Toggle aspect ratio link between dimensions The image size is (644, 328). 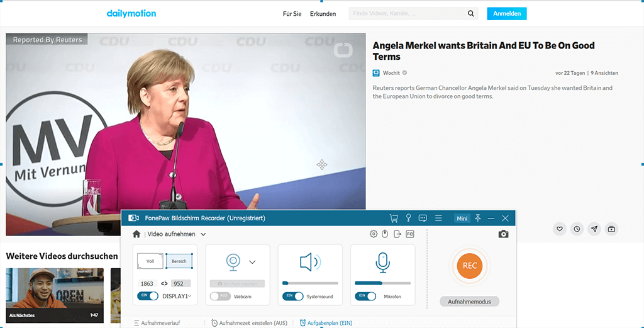click(164, 283)
